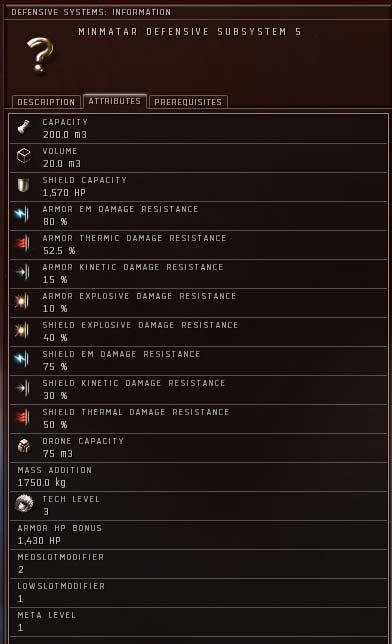Click the Shield Thermal Damage Resistance icon
This screenshot has height=644, width=392.
coord(23,418)
